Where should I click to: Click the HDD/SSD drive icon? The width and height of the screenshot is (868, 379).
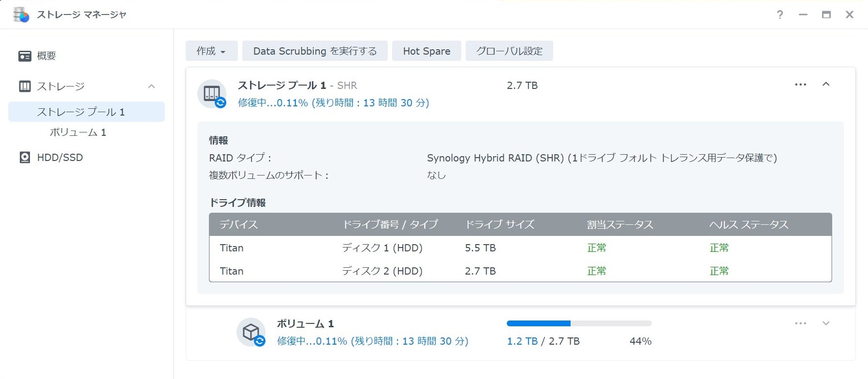25,158
